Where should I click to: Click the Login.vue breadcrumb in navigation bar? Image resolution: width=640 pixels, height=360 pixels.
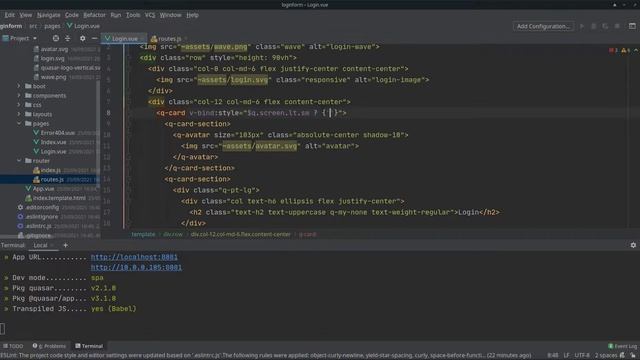click(83, 26)
